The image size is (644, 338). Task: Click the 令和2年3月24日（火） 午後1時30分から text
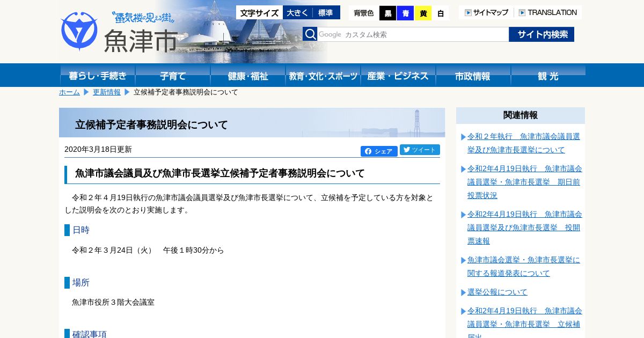pyautogui.click(x=148, y=251)
